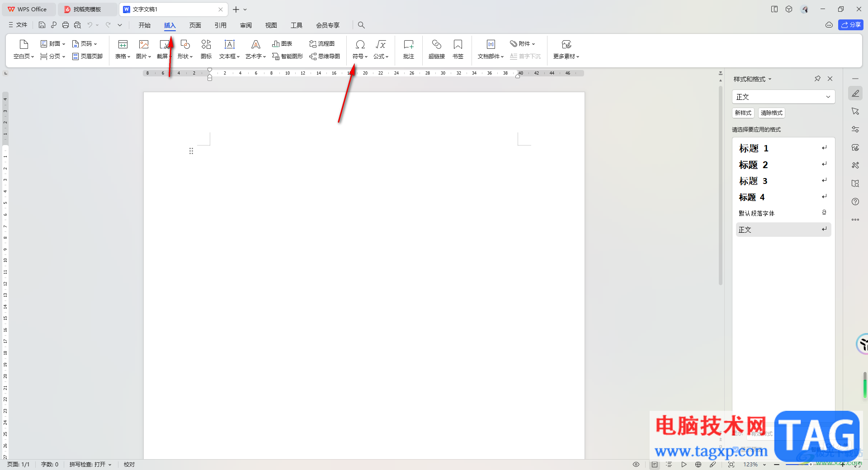Click the 图标 icons library button
Viewport: 868px width, 470px height.
click(206, 49)
